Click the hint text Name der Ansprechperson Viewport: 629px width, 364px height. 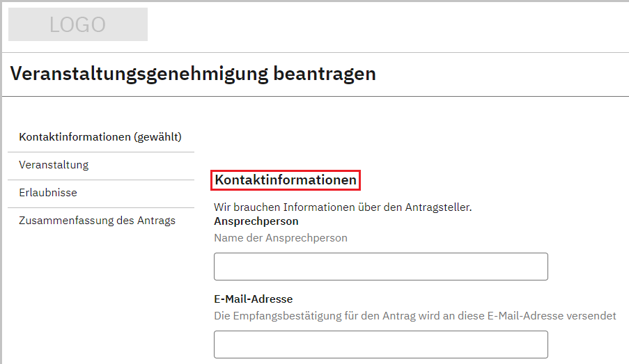click(x=280, y=238)
